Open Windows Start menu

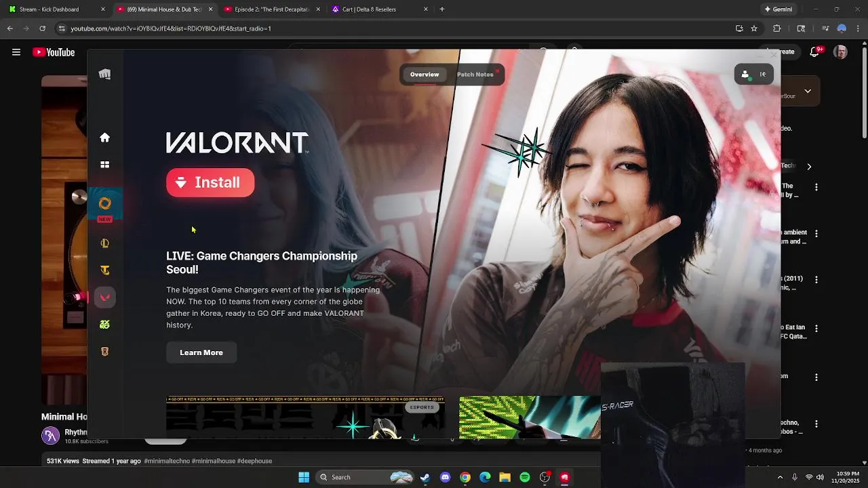pyautogui.click(x=303, y=477)
